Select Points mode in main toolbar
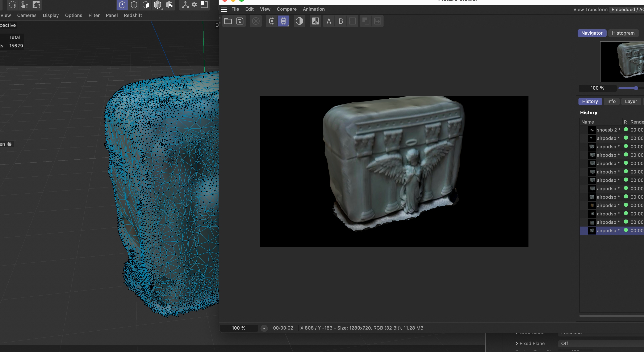Screen dimensions: 644x352 122,5
